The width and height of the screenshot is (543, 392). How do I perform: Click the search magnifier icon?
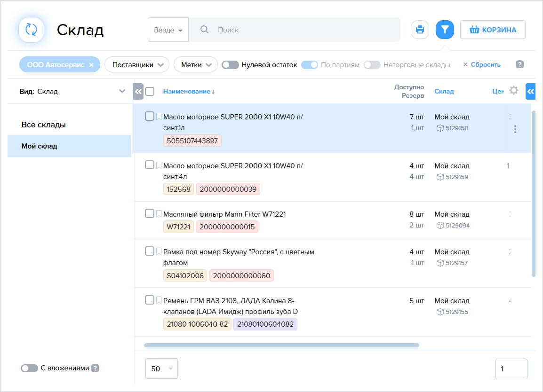click(x=204, y=30)
